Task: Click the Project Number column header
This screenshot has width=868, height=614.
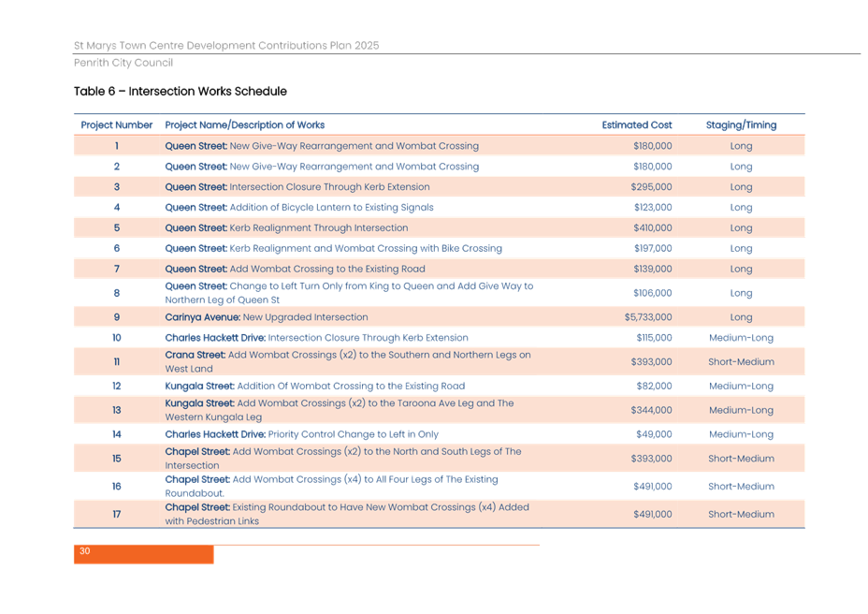Action: coord(116,124)
